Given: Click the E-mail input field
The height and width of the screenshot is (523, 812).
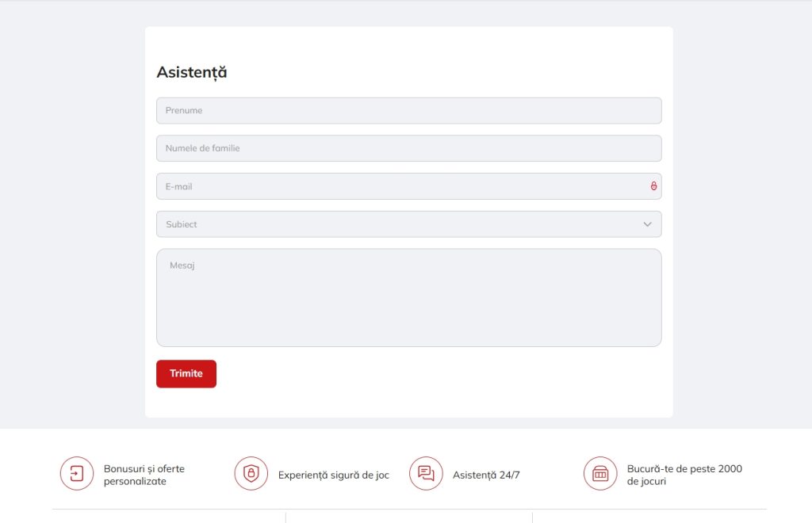Looking at the screenshot, I should pyautogui.click(x=408, y=186).
